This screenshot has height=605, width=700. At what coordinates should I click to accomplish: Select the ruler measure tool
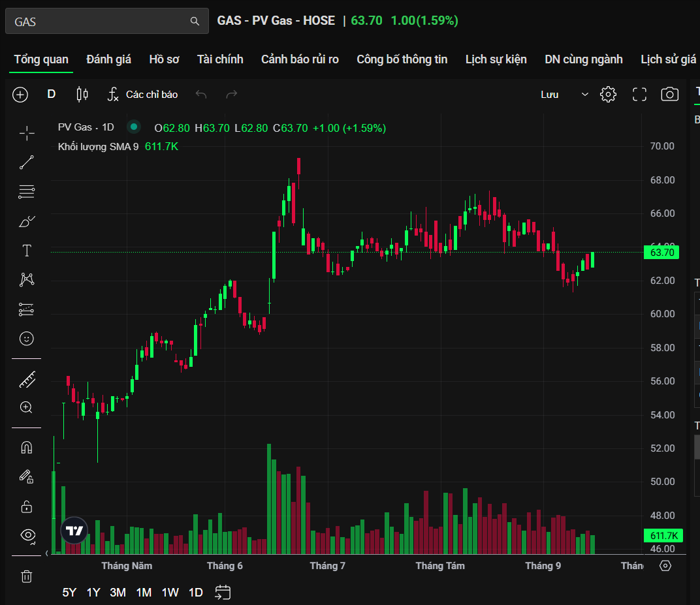[x=27, y=380]
